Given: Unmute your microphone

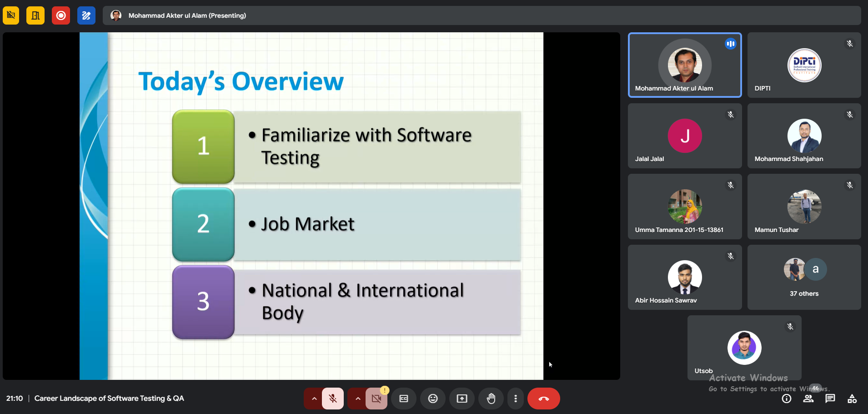Looking at the screenshot, I should [x=333, y=399].
